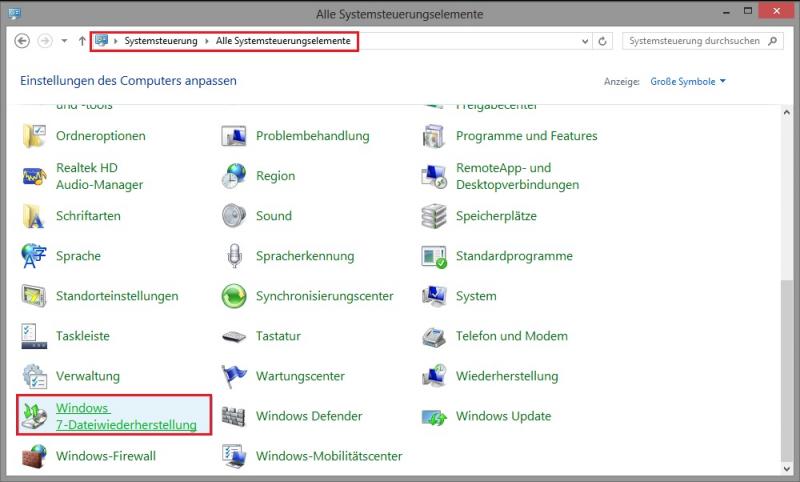The width and height of the screenshot is (800, 482).
Task: Open the Standorteinstellungen icon
Action: (34, 296)
